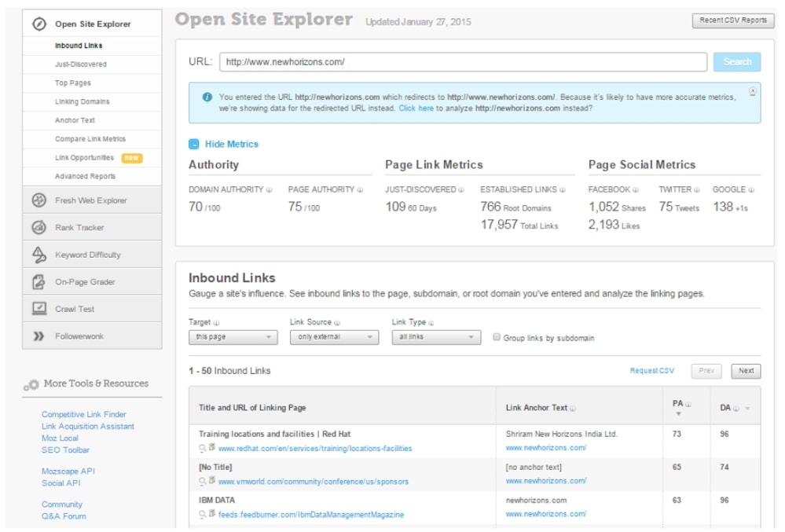
Task: Dismiss the redirect notice with its close icon
Action: click(753, 91)
